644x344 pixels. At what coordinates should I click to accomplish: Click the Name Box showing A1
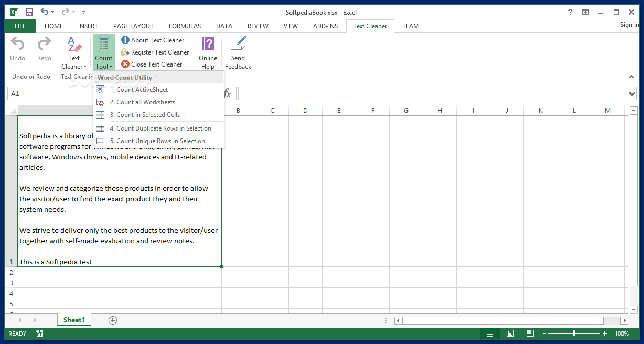click(x=50, y=94)
